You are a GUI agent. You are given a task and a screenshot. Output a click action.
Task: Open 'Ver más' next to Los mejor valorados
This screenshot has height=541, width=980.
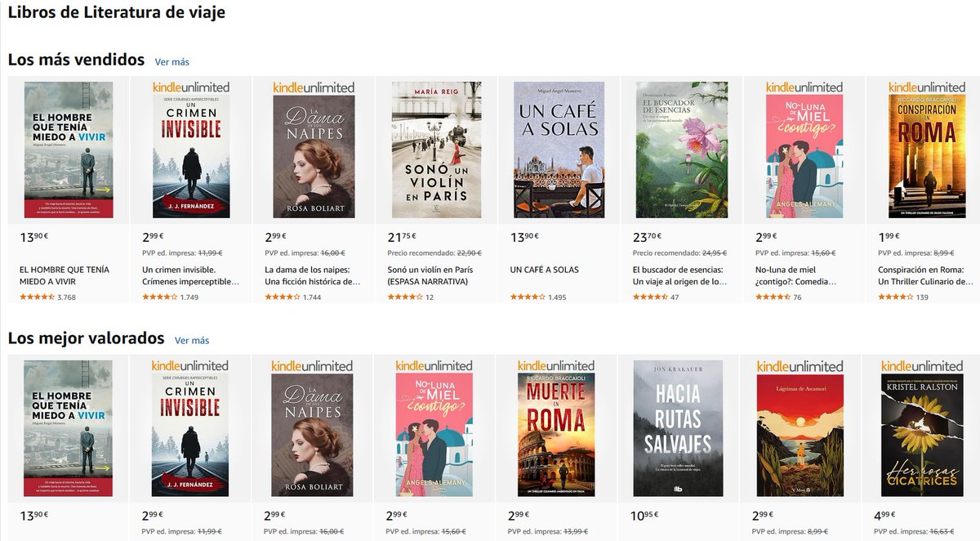[x=192, y=341]
